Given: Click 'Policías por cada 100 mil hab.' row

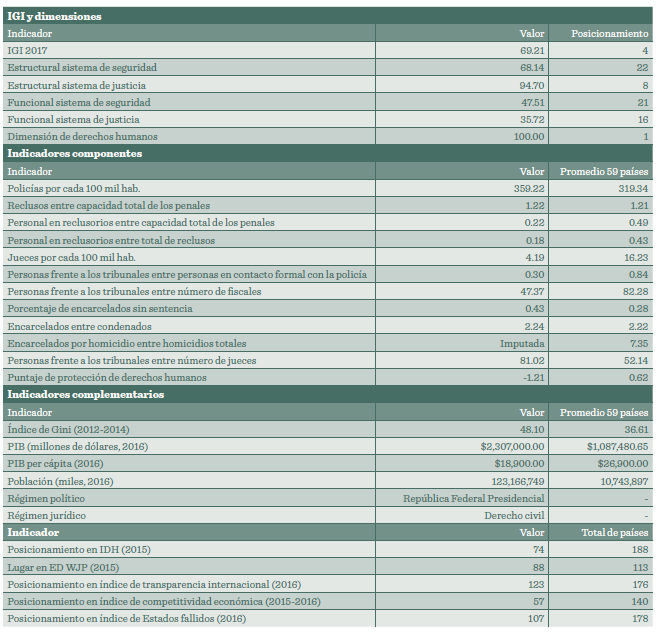Looking at the screenshot, I should (x=328, y=188).
